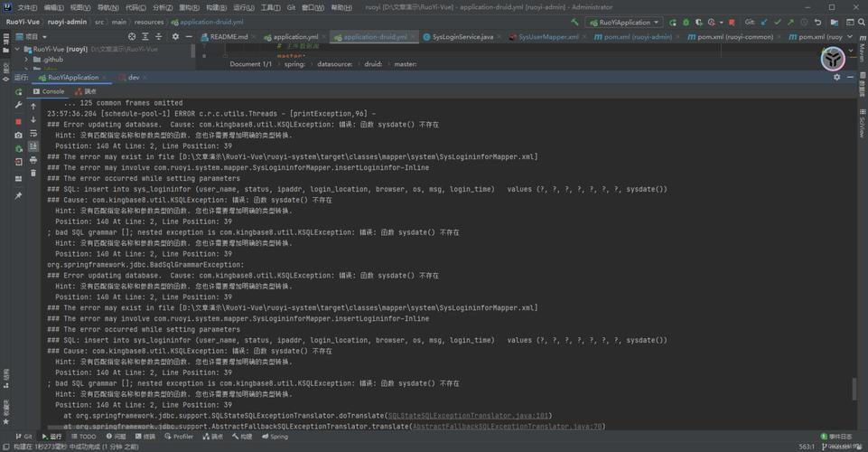Open the 编辑(E) menu
The height and width of the screenshot is (452, 868).
point(53,7)
